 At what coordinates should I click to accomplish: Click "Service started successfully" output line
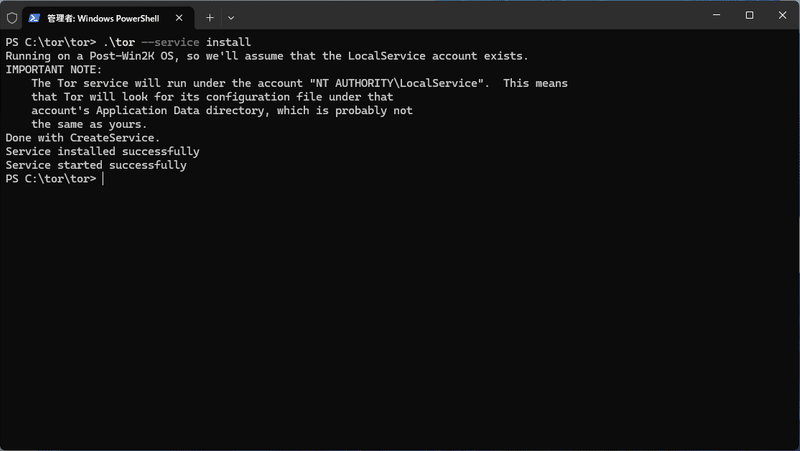point(96,165)
